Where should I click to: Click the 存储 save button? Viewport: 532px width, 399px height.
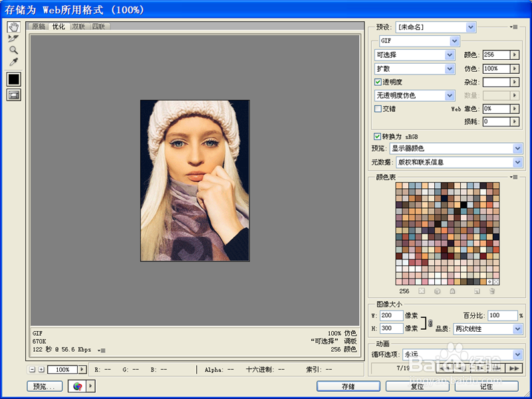pyautogui.click(x=348, y=386)
